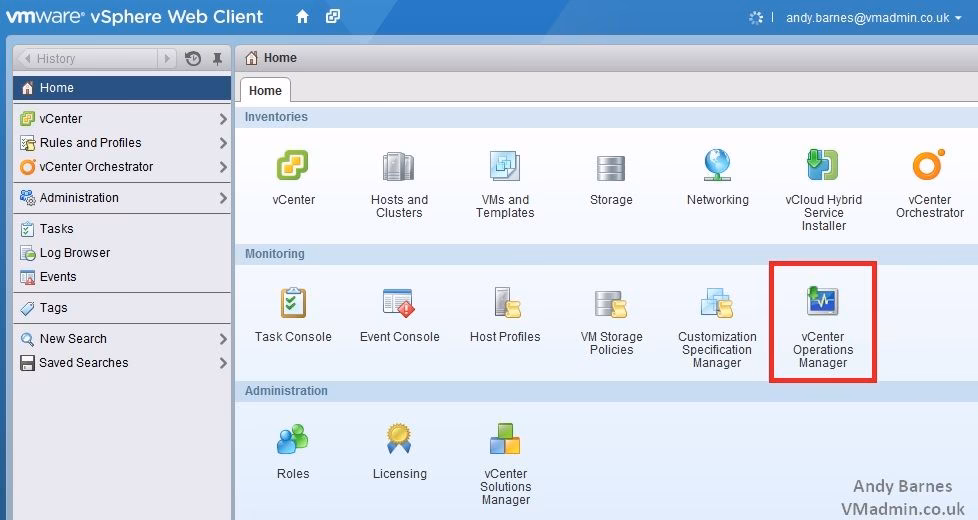Open VM Storage Policies icon

click(x=611, y=304)
